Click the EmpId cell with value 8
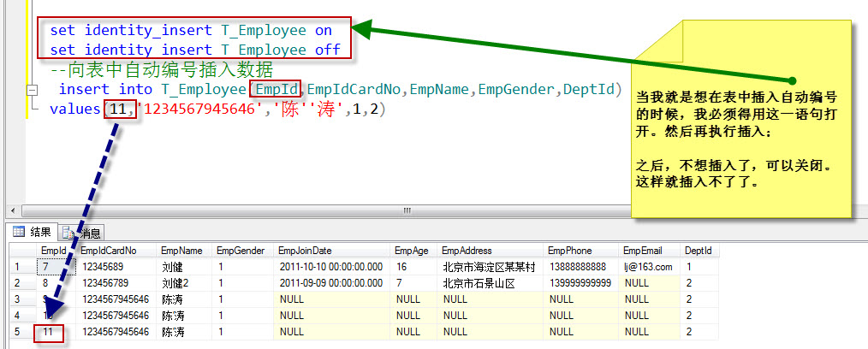The width and height of the screenshot is (868, 349). [x=57, y=283]
